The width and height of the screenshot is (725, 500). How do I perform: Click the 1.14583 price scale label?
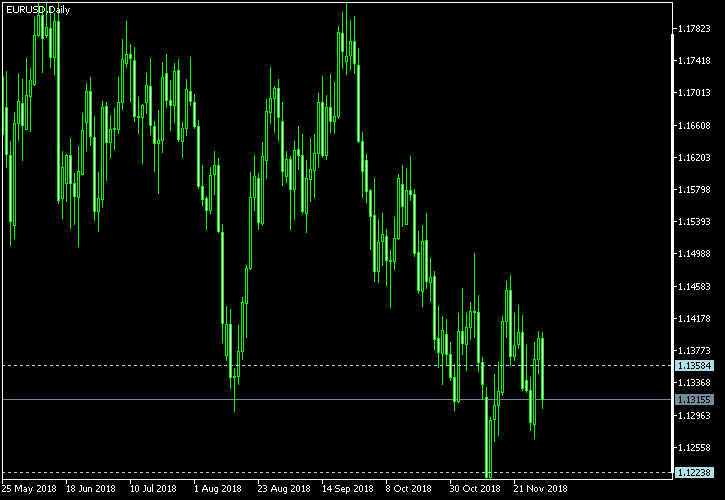(694, 286)
